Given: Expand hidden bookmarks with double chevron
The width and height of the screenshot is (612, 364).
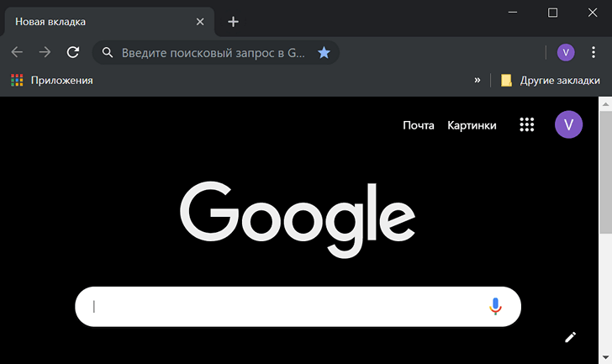Looking at the screenshot, I should [x=477, y=80].
